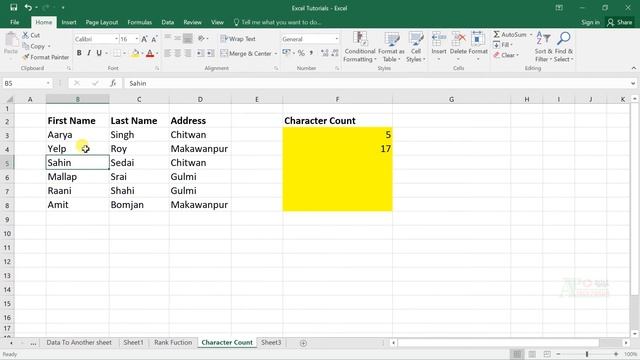Toggle Italic formatting
Screen dimensions: 640x360
89,53
